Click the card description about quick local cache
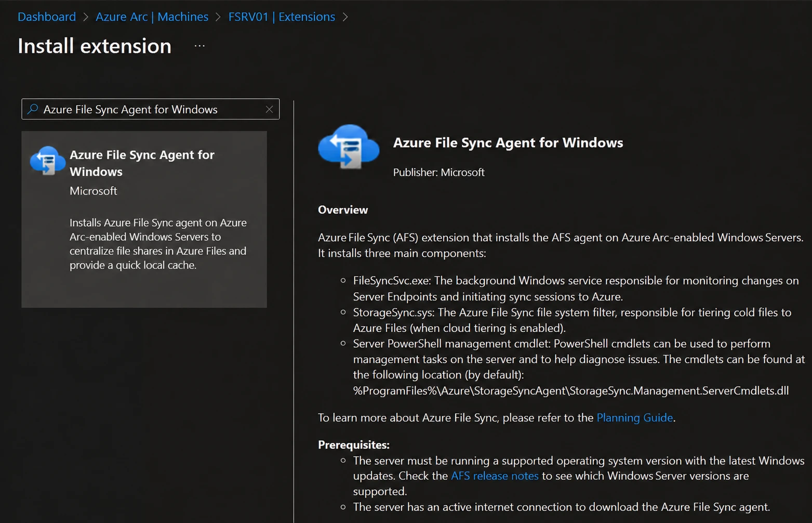Viewport: 812px width, 523px height. [158, 244]
